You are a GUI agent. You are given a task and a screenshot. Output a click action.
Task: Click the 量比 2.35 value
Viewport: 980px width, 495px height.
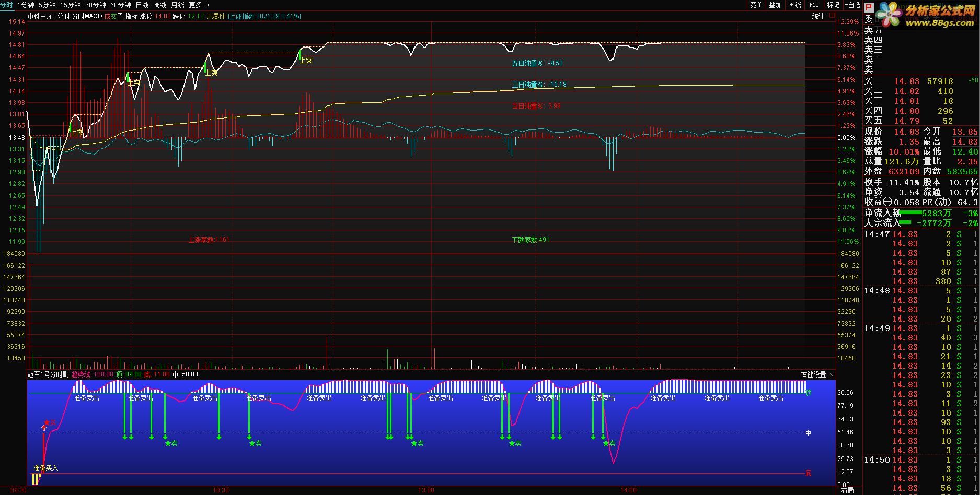click(968, 161)
